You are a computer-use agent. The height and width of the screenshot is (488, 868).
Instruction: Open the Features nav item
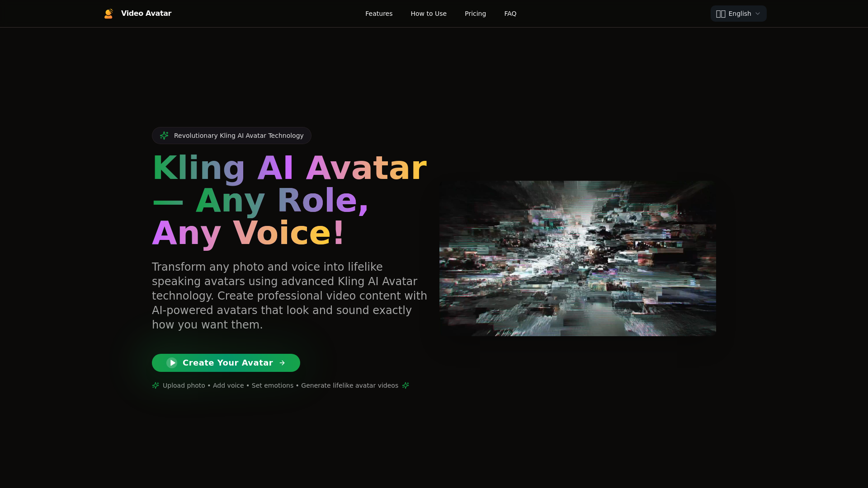click(x=379, y=14)
